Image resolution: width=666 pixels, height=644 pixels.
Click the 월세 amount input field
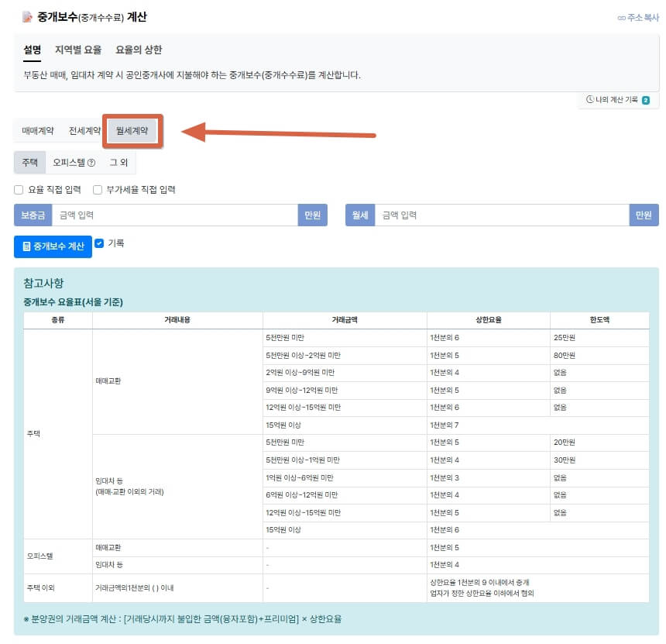(x=502, y=215)
